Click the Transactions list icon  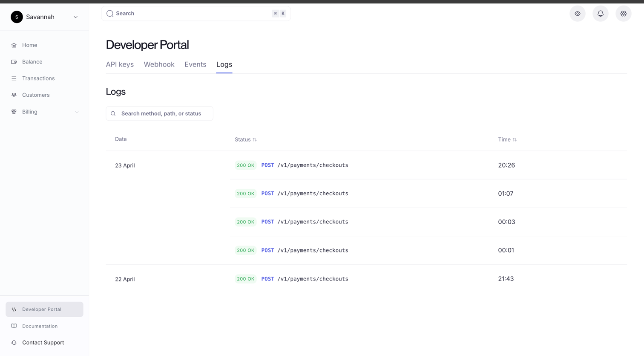(14, 78)
